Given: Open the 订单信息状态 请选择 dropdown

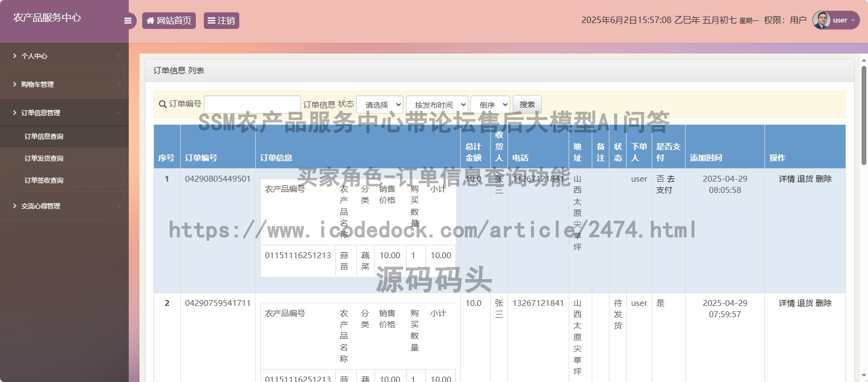Looking at the screenshot, I should pyautogui.click(x=380, y=104).
